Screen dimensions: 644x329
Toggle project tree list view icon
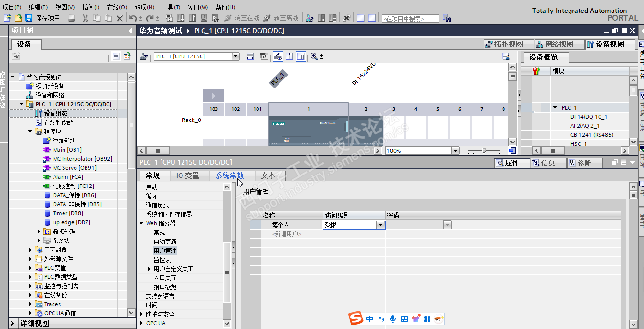pos(116,56)
